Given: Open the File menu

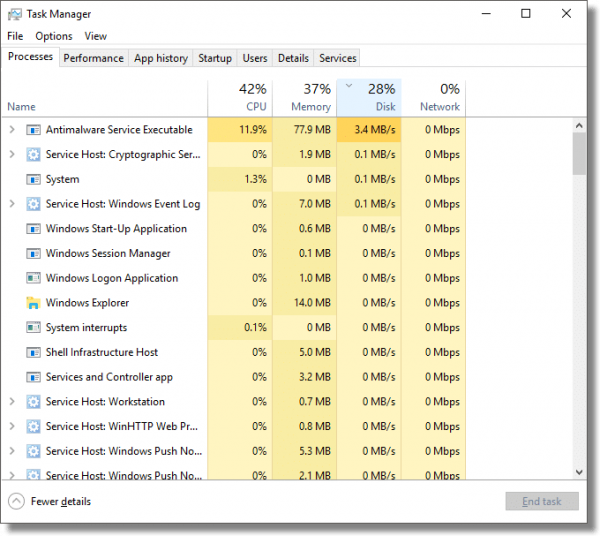Looking at the screenshot, I should point(15,36).
